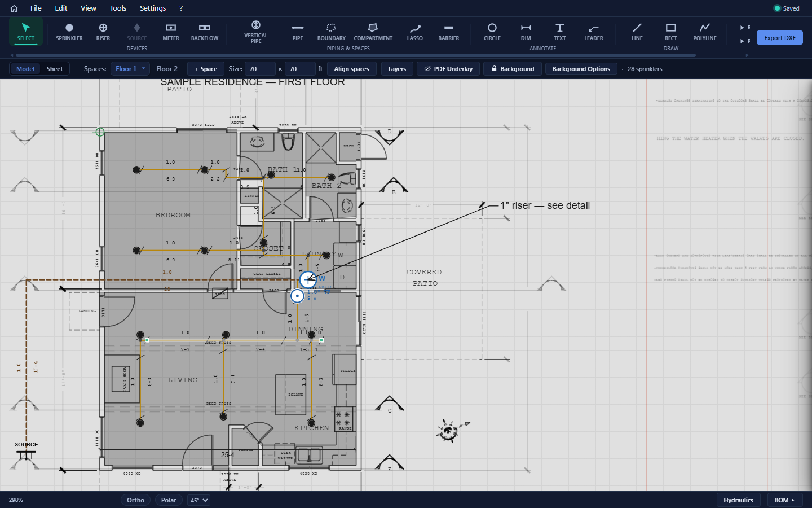The height and width of the screenshot is (508, 812).
Task: Expand the BOM menu
Action: 784,500
